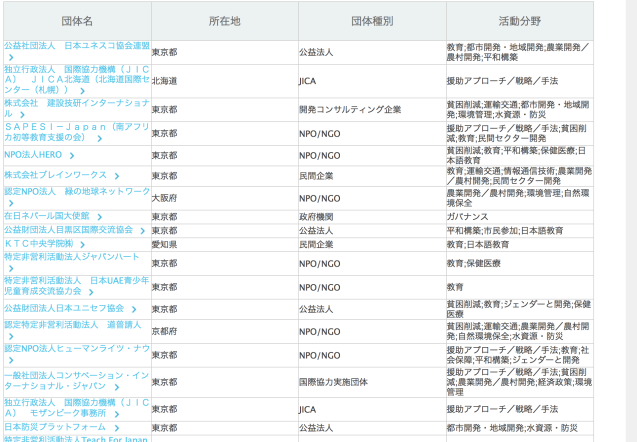Click arrow icon under 道普請人
637x442 pixels.
pos(11,336)
